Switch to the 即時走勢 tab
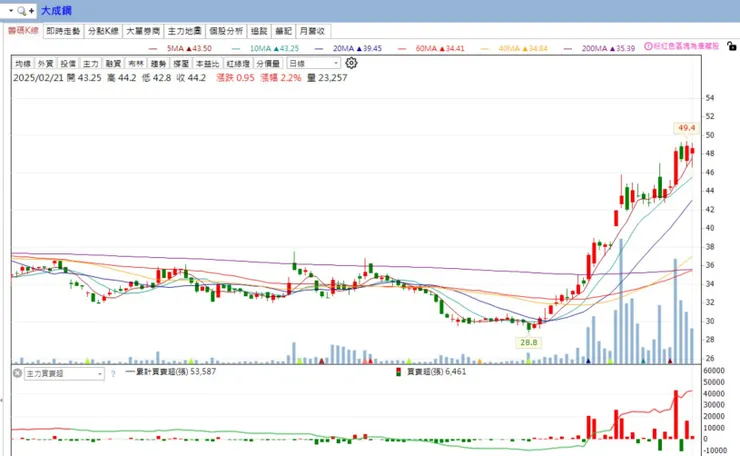Screen dimensions: 740x456 coord(63,31)
